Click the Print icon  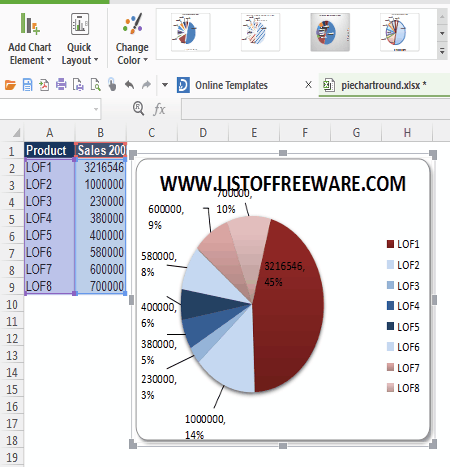pyautogui.click(x=61, y=84)
